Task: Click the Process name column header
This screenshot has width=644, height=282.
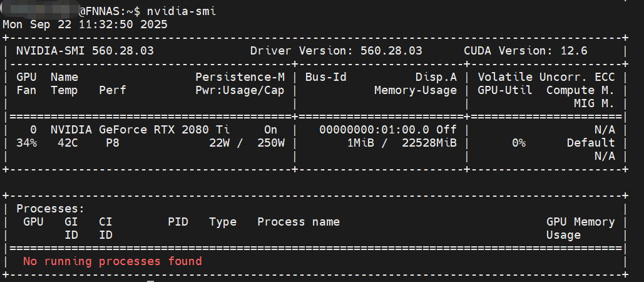Action: click(298, 222)
